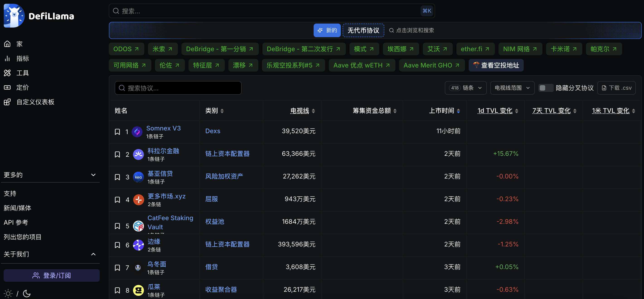Screen dimensions: 644x299
Task: Click the 下载 .csv button
Action: 616,88
